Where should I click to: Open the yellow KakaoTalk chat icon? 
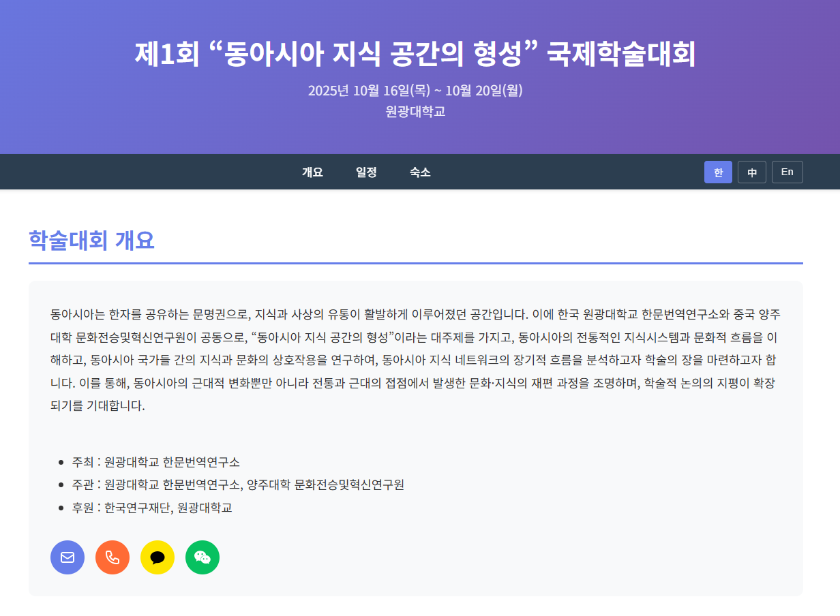pos(157,557)
